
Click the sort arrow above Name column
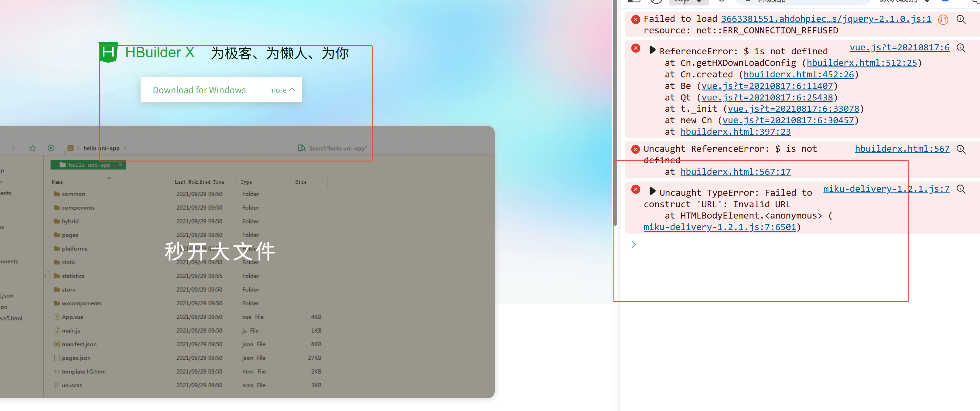pyautogui.click(x=109, y=178)
